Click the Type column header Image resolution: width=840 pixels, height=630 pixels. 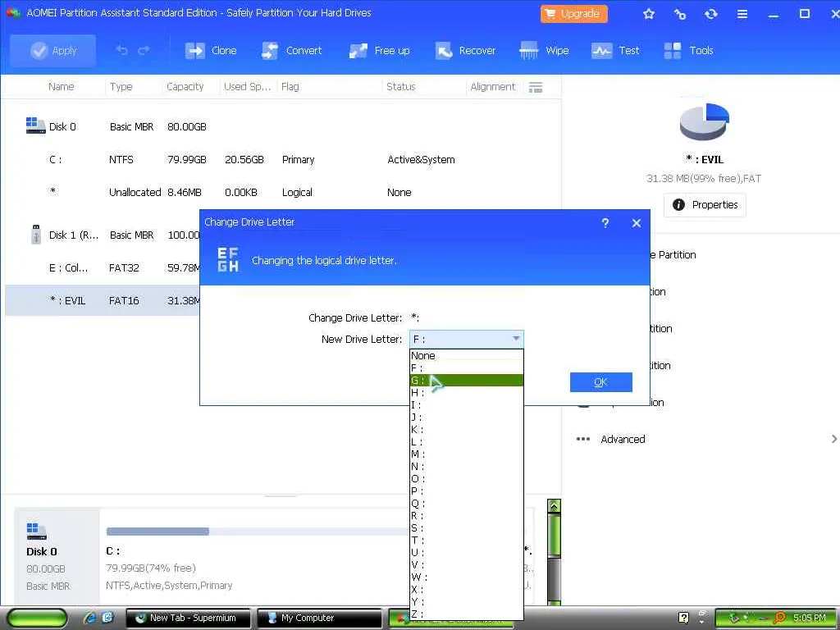click(x=121, y=87)
